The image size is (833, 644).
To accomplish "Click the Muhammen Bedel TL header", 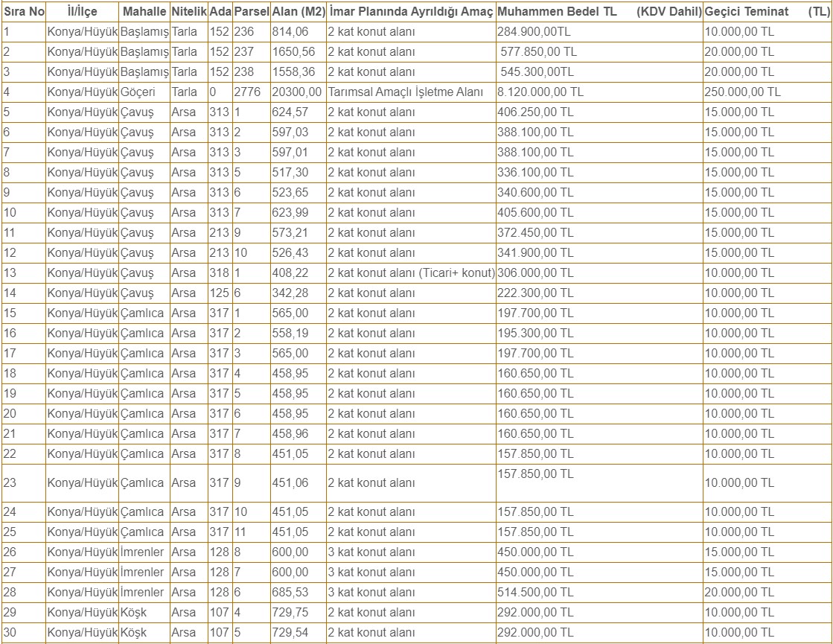I will (x=546, y=12).
